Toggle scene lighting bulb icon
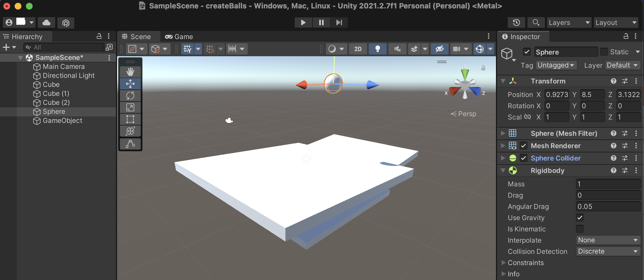The width and height of the screenshot is (644, 280). coord(377,49)
